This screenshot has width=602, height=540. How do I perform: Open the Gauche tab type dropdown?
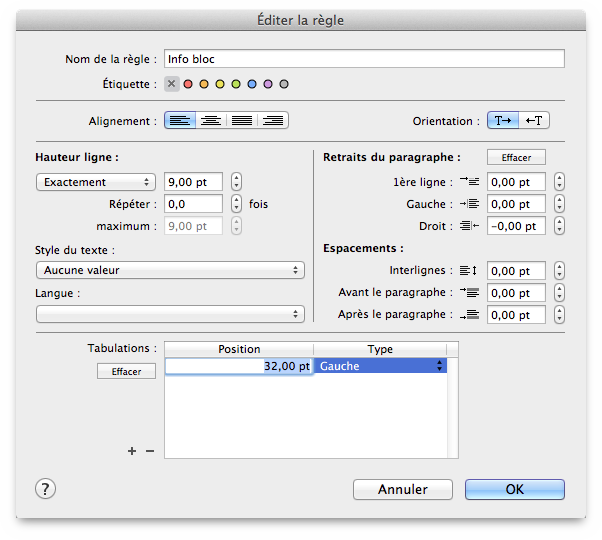click(381, 367)
